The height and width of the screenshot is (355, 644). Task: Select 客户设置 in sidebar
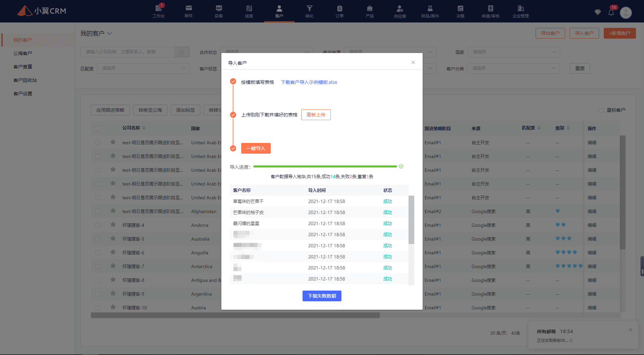[x=22, y=94]
